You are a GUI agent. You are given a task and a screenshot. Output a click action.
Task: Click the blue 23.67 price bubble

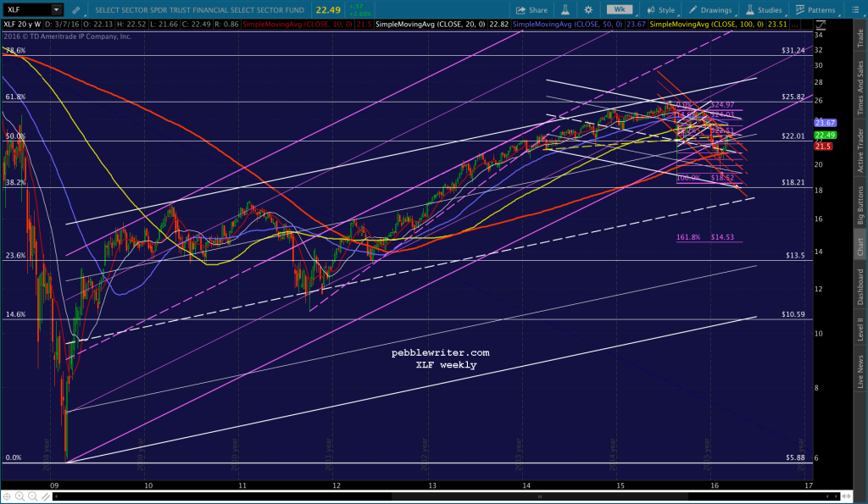825,123
